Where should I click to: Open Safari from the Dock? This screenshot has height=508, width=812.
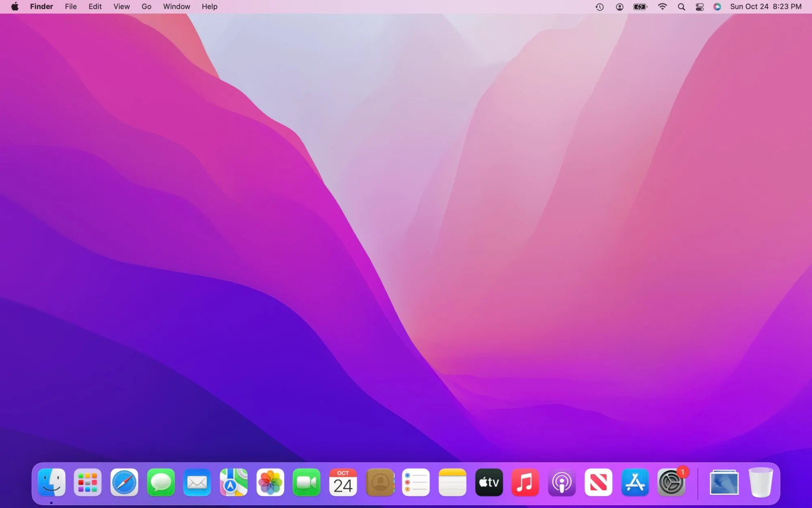pyautogui.click(x=124, y=483)
